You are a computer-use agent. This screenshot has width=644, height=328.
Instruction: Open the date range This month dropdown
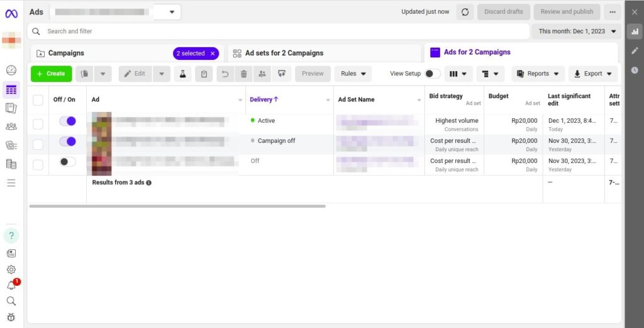tap(577, 31)
